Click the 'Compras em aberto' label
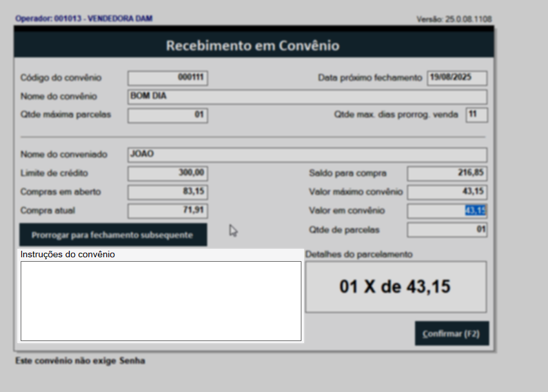This screenshot has width=548, height=392. 61,191
